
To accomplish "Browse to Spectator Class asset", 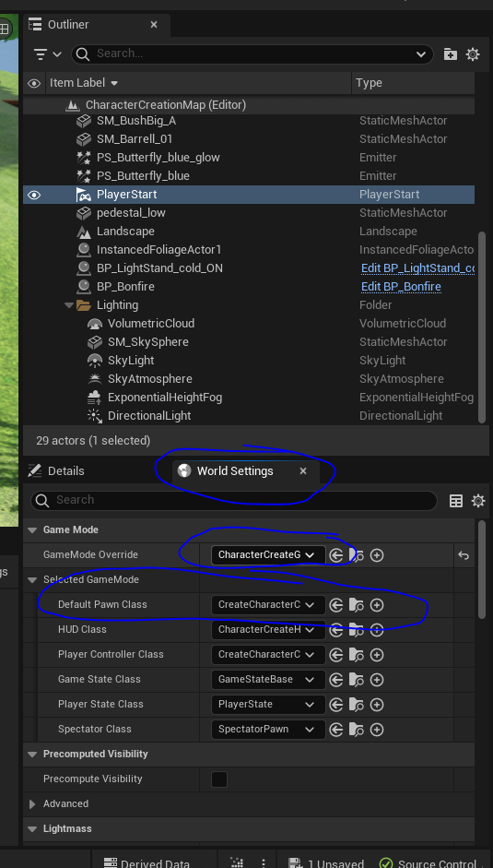I will click(x=357, y=730).
